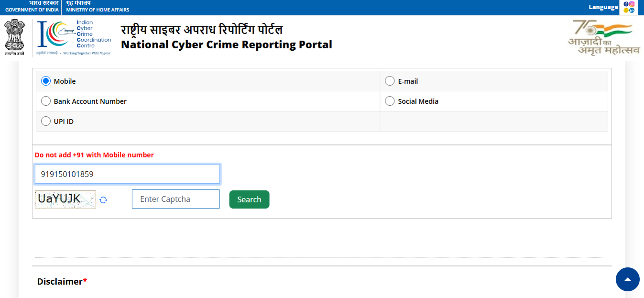Click the 'Do not add +91' warning text

pyautogui.click(x=94, y=155)
